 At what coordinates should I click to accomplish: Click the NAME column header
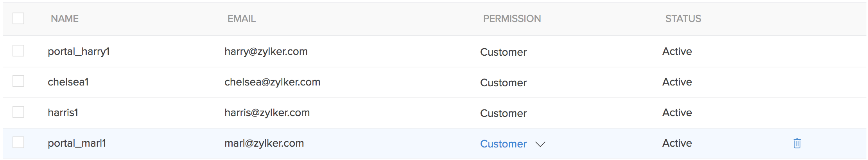pyautogui.click(x=65, y=19)
